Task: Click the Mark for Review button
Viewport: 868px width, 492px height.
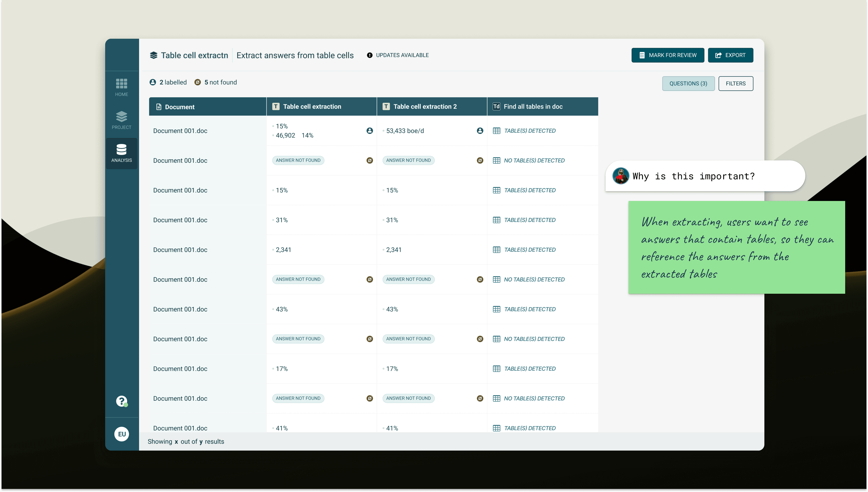Action: [x=668, y=55]
